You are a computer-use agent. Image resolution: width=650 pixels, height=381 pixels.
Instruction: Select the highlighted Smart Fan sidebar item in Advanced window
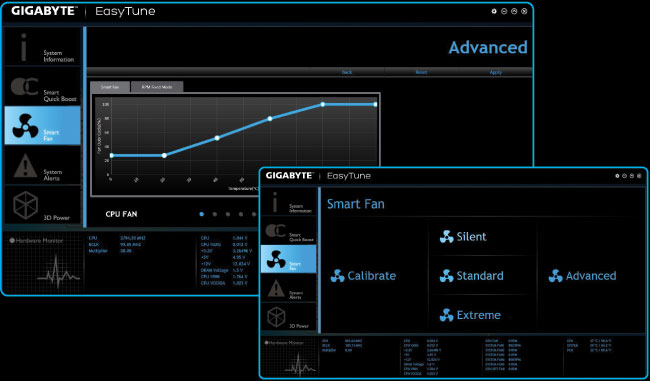click(42, 126)
